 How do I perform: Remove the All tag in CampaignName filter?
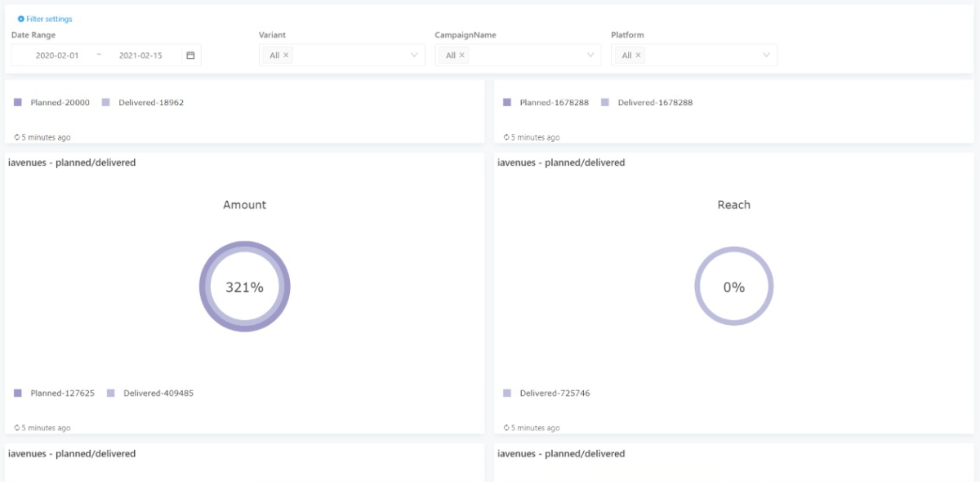tap(462, 56)
